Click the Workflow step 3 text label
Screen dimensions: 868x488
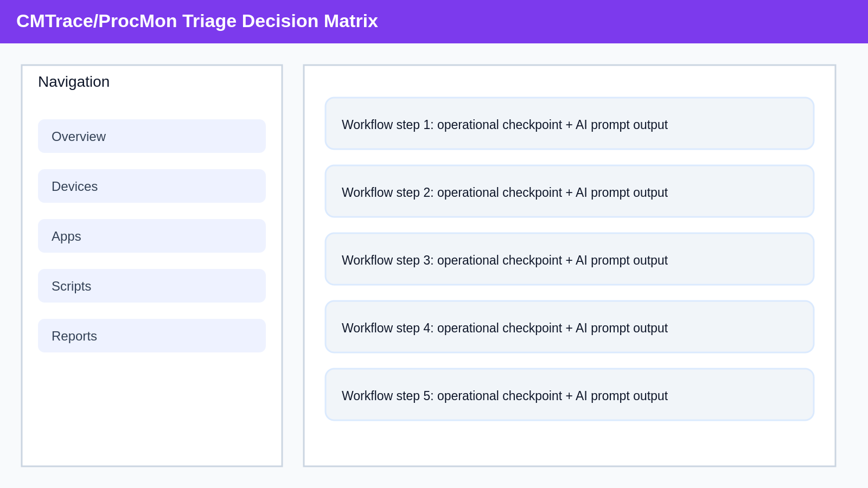pyautogui.click(x=505, y=260)
